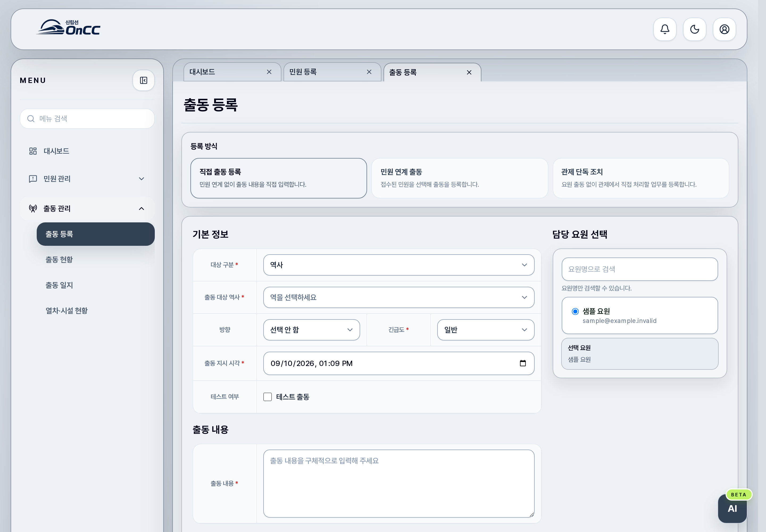Select the 출동 등록 tab
This screenshot has height=532, width=766.
click(x=432, y=72)
